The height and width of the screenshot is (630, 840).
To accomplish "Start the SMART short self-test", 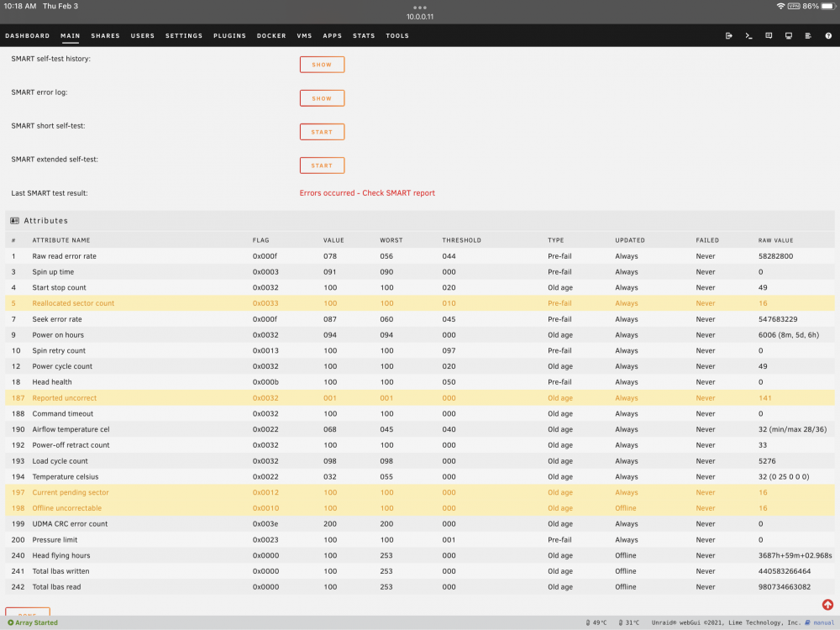I will [322, 132].
